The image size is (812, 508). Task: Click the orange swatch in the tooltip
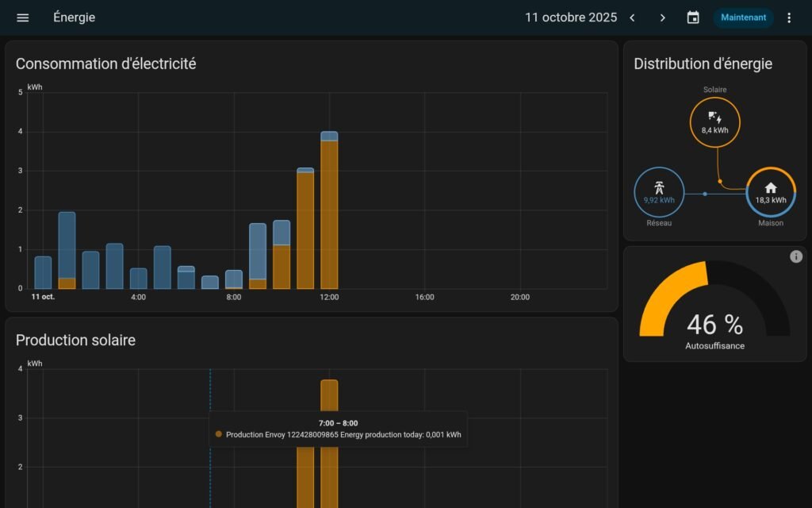[219, 434]
